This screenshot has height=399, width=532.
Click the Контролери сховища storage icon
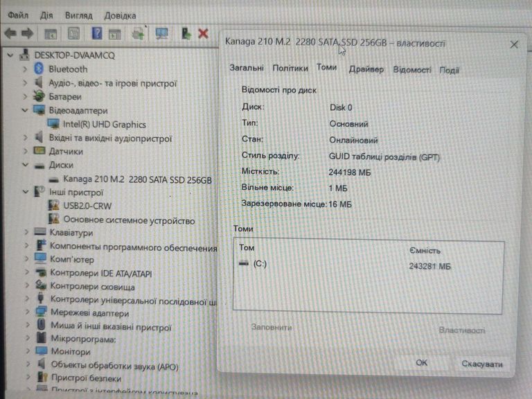[x=41, y=285]
